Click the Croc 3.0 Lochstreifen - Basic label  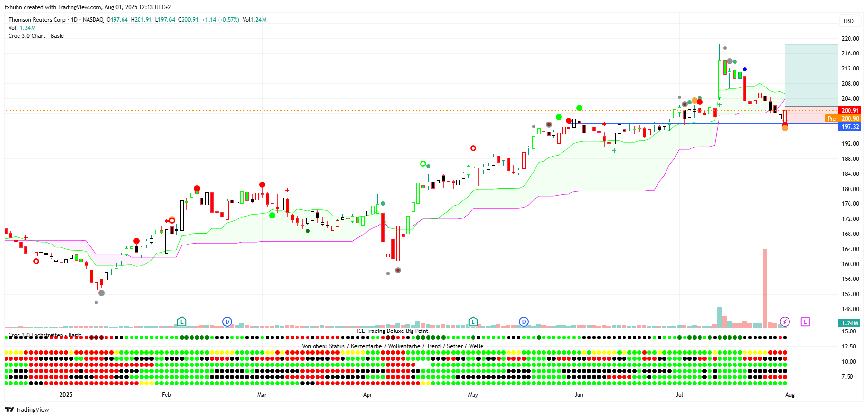click(x=45, y=335)
